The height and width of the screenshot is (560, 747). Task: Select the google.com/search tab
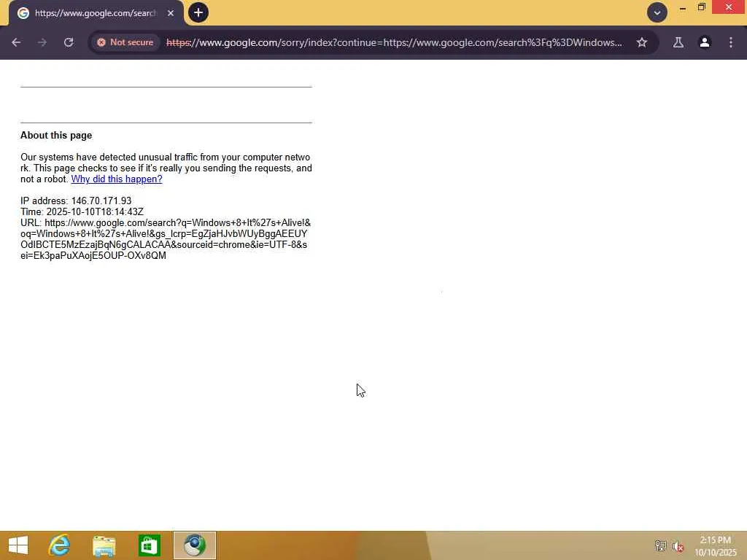click(96, 13)
